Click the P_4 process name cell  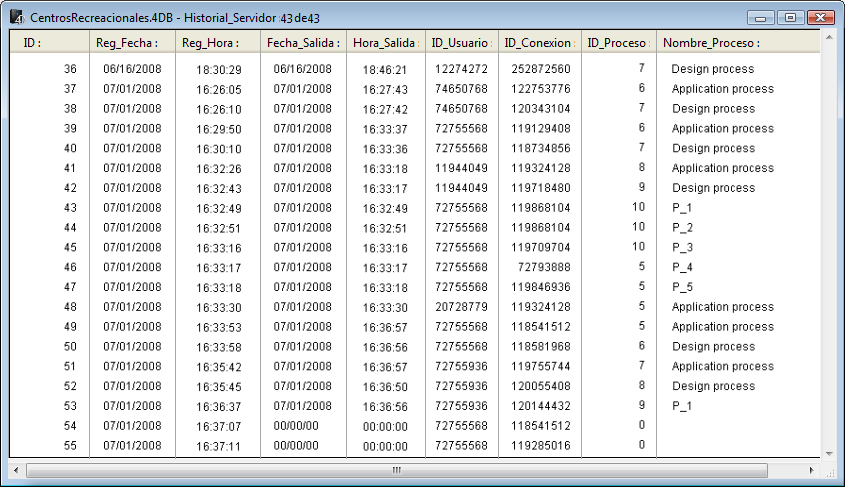click(x=682, y=267)
